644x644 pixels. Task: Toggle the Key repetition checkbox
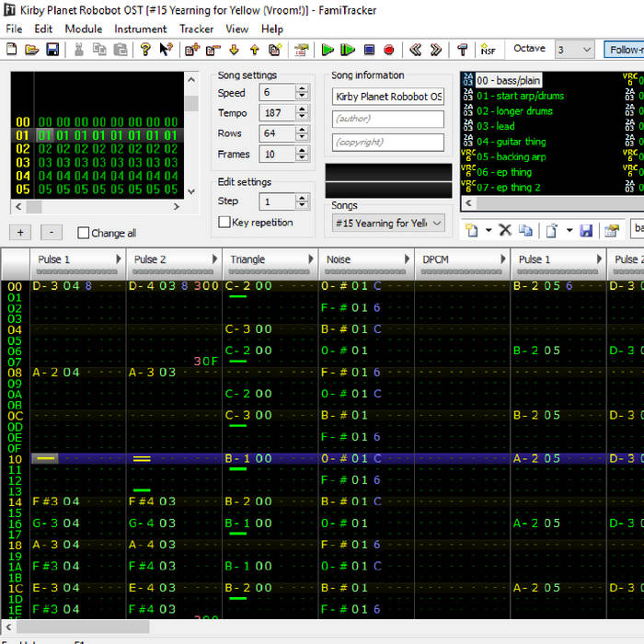(x=224, y=223)
